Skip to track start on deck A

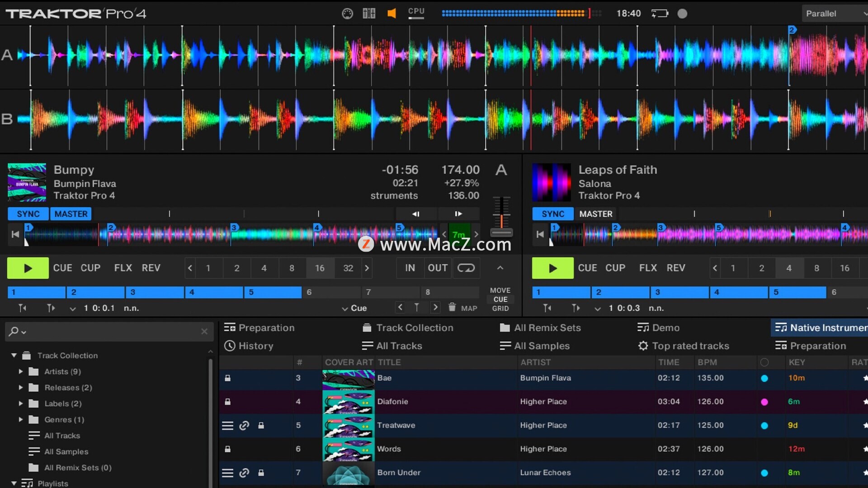click(x=15, y=234)
